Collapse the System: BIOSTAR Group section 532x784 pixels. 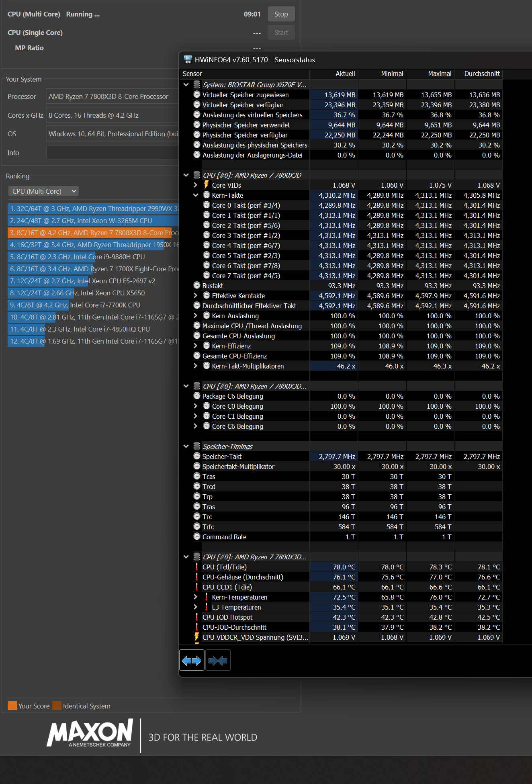(186, 85)
